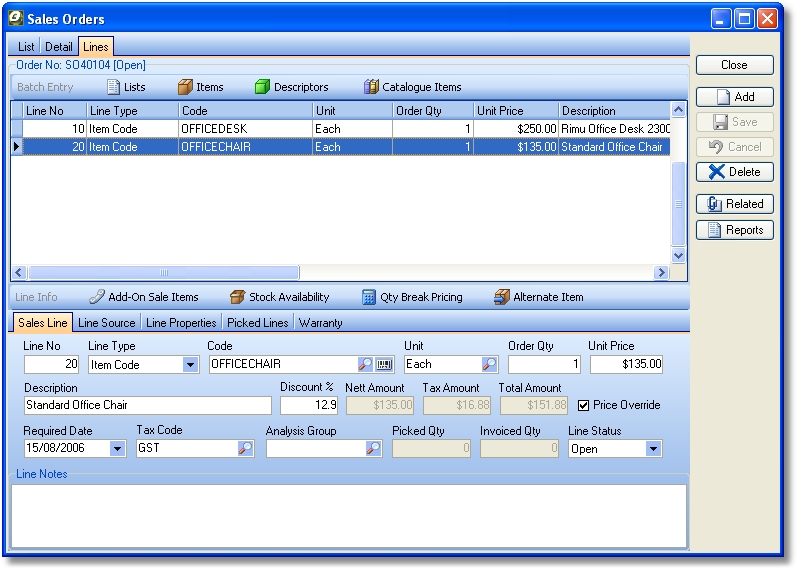
Task: Expand the Line Type dropdown
Action: click(190, 365)
